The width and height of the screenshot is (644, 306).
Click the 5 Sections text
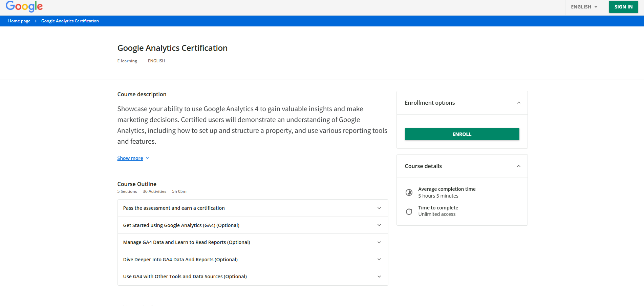[x=127, y=191]
